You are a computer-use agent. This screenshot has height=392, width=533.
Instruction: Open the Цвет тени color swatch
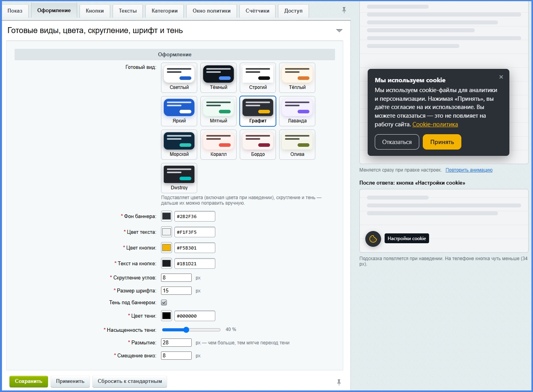pyautogui.click(x=167, y=316)
